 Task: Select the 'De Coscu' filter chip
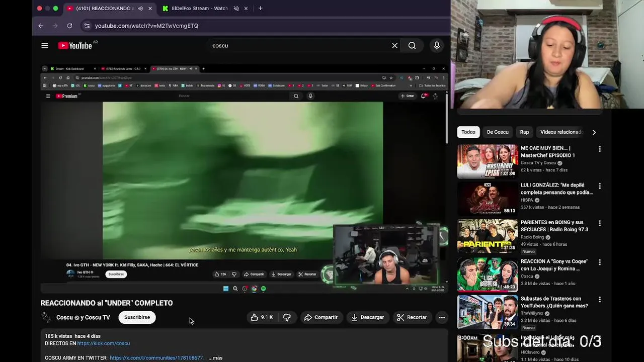498,132
